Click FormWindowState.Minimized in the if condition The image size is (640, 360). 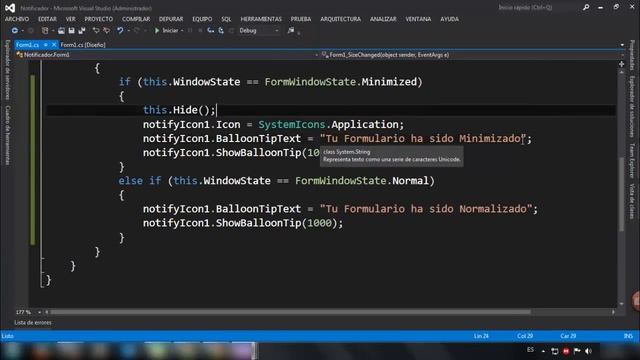point(341,82)
